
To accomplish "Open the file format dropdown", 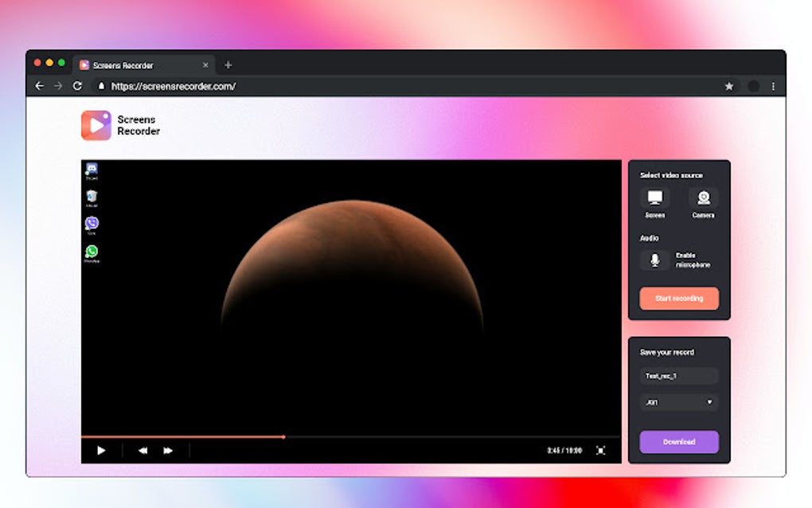I will [x=679, y=402].
